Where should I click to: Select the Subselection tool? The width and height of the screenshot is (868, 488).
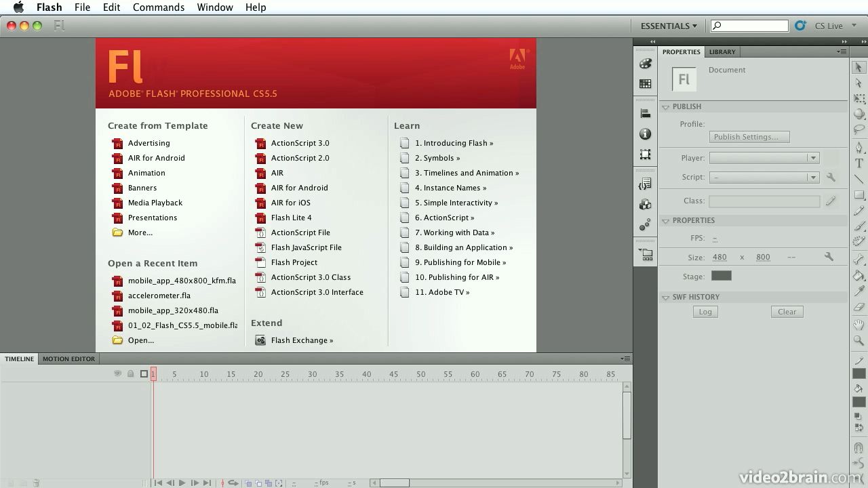tap(859, 83)
